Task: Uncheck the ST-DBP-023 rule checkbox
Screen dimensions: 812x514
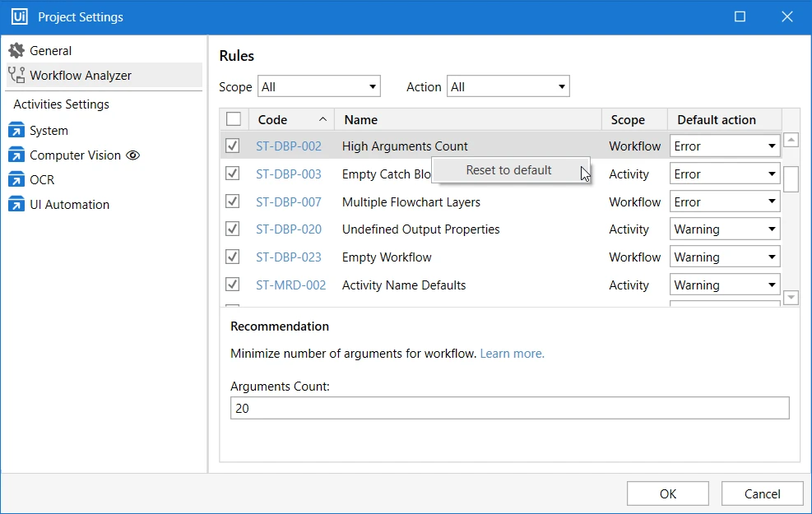Action: pos(233,257)
